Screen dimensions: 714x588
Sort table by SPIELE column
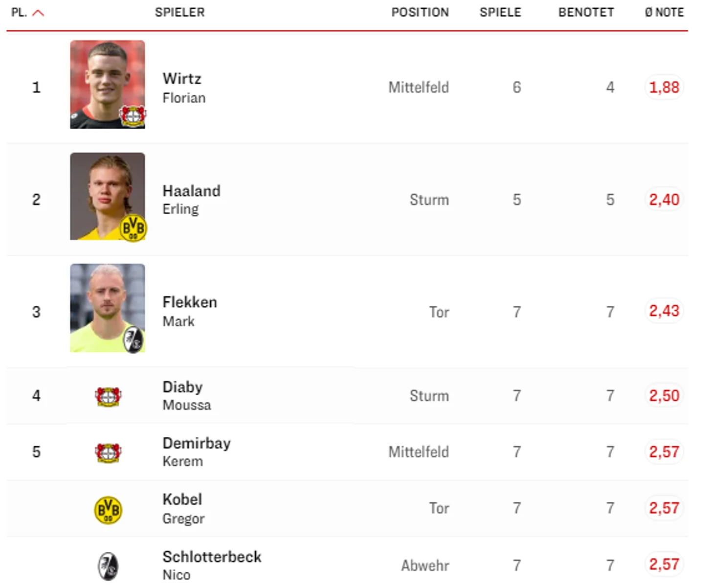pyautogui.click(x=500, y=12)
